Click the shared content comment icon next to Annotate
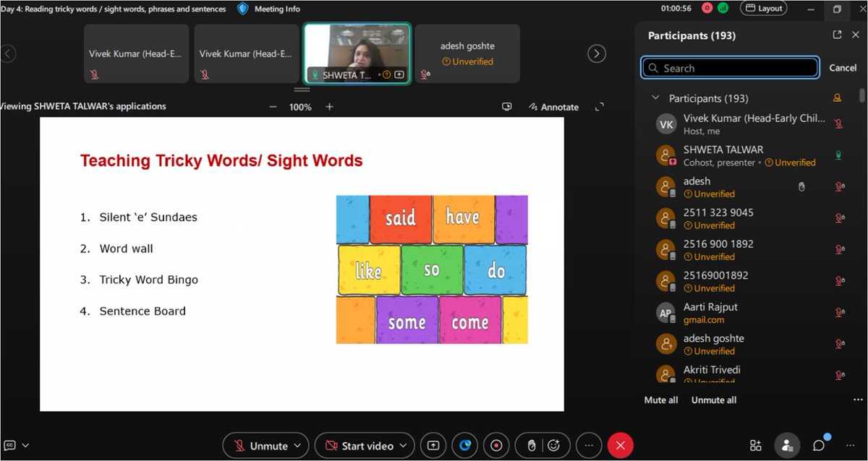Screen dimensions: 868x461 (507, 107)
